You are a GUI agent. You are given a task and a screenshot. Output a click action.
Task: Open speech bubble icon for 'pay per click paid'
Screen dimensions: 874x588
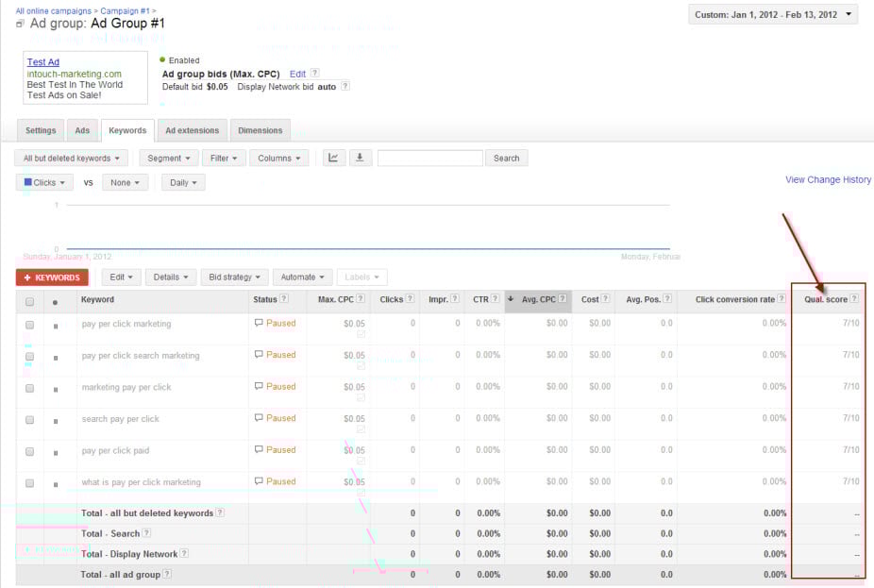tap(259, 450)
